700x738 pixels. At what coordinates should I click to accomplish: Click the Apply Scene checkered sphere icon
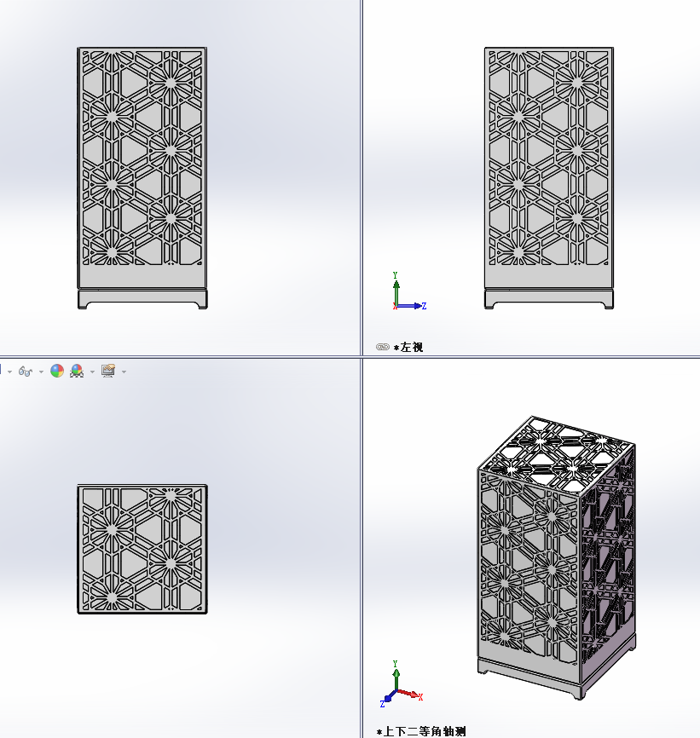(76, 372)
